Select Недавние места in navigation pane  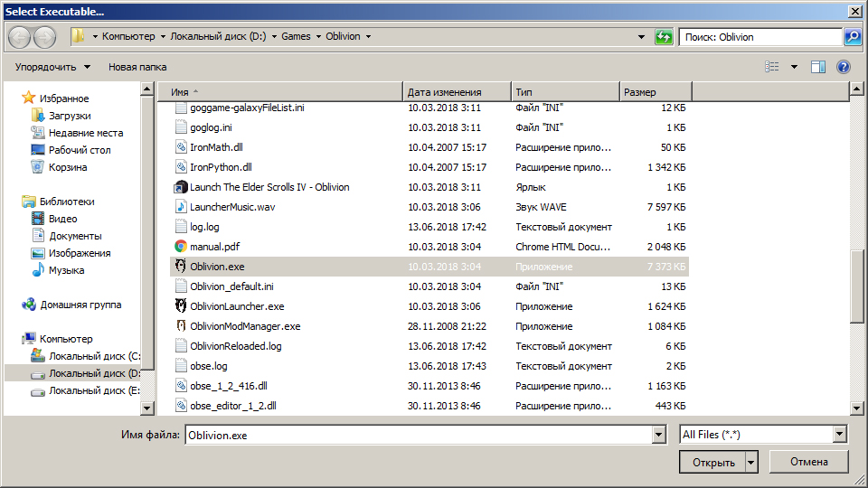(x=86, y=133)
